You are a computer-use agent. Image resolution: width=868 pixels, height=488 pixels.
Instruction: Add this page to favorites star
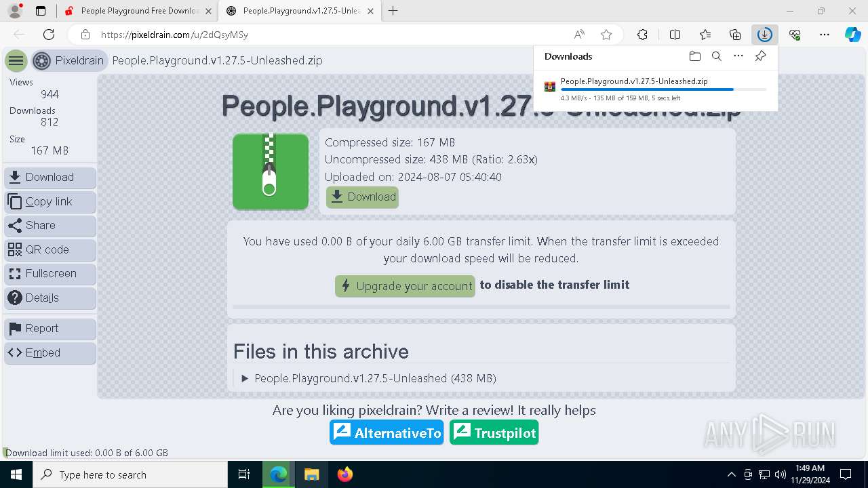(606, 35)
